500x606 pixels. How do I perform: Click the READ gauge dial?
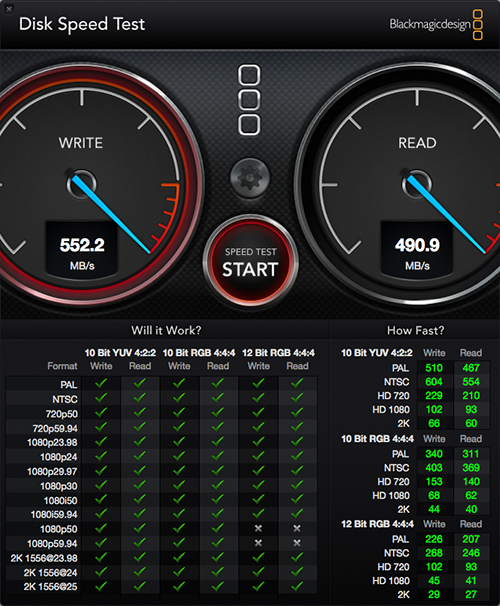pos(417,184)
